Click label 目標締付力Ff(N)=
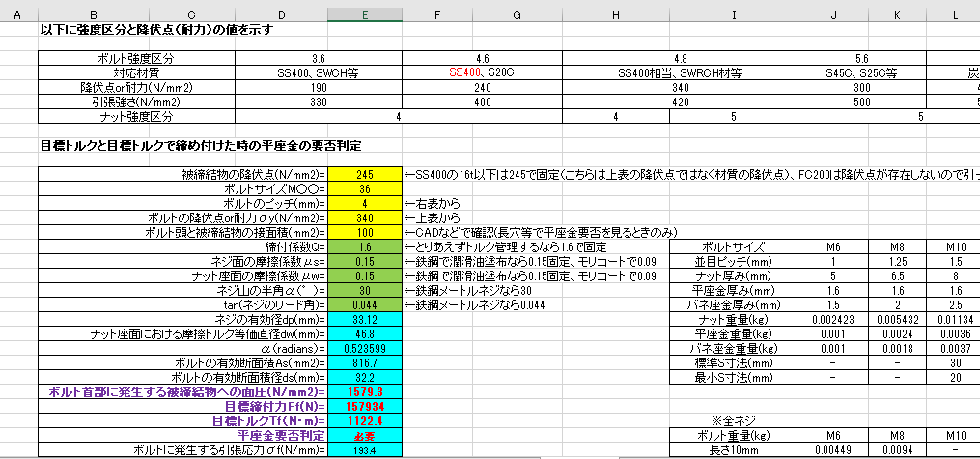Image resolution: width=980 pixels, height=459 pixels. coord(275,407)
